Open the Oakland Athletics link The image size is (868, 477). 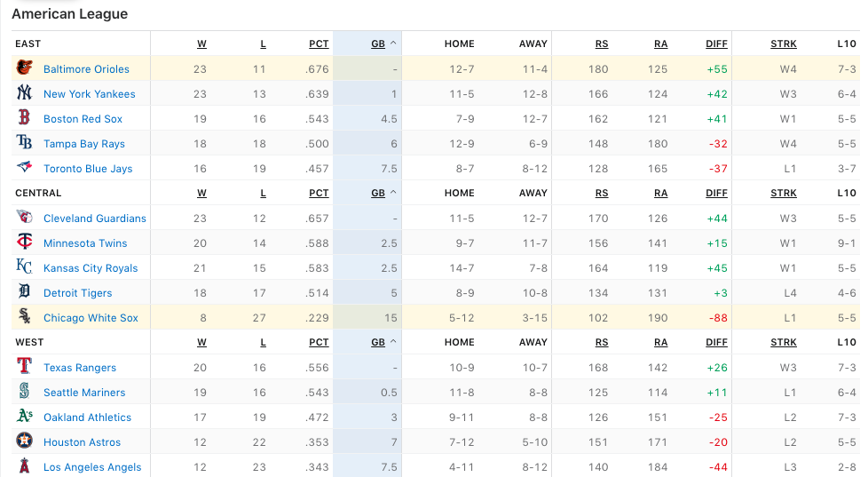[88, 417]
